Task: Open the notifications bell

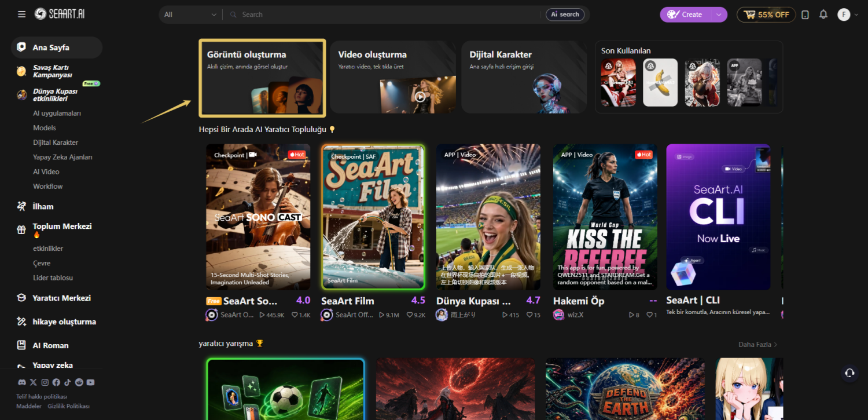Action: point(823,14)
